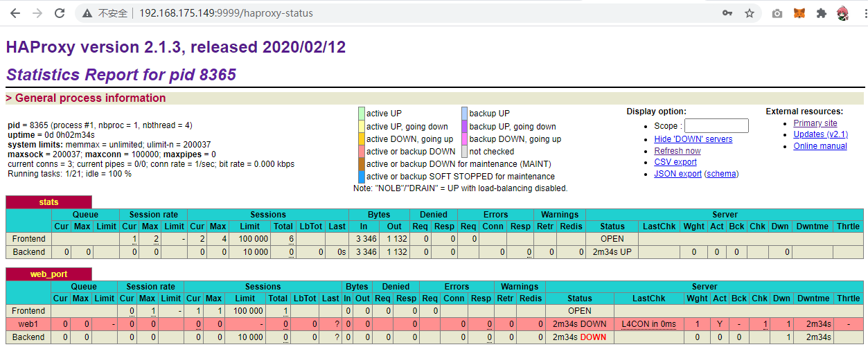Reload the page with refresh icon
Viewport: 868px width, 347px height.
[60, 13]
